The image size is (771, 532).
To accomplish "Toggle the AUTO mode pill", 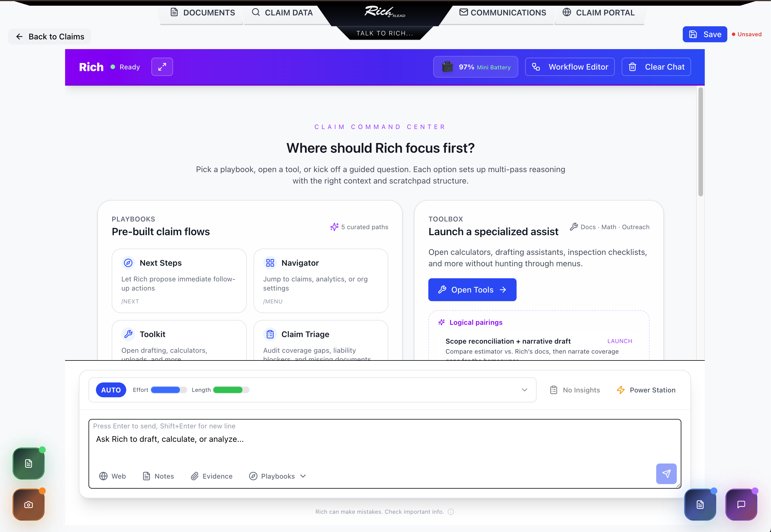I will tap(111, 390).
